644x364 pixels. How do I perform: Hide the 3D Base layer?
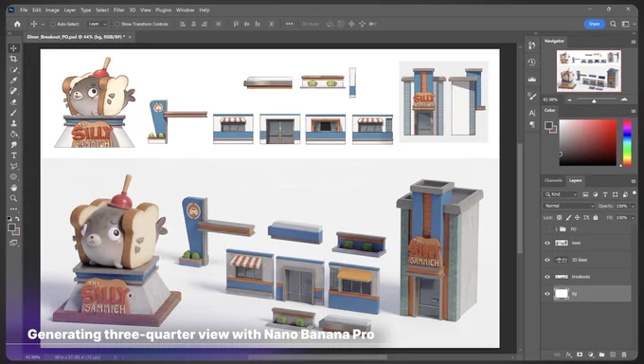[547, 260]
